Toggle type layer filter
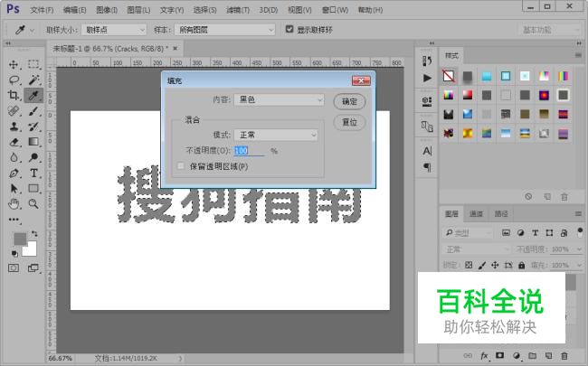The image size is (588, 366). [x=536, y=233]
